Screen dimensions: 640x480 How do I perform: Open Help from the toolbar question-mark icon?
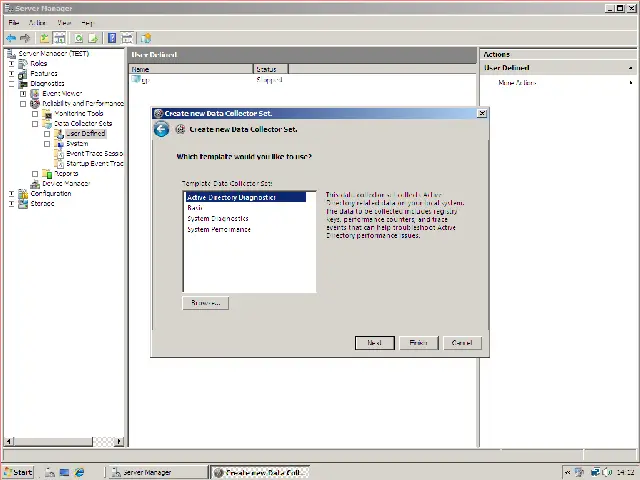coord(112,38)
